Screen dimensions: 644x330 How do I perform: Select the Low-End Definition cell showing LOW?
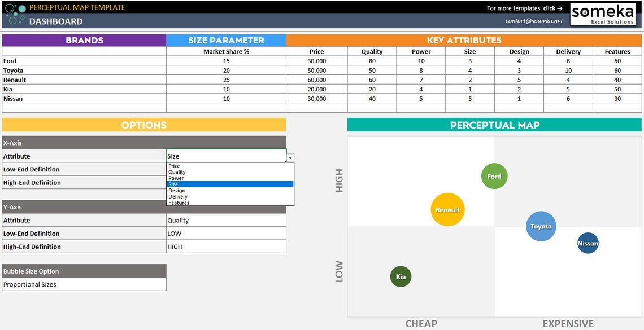pos(225,233)
